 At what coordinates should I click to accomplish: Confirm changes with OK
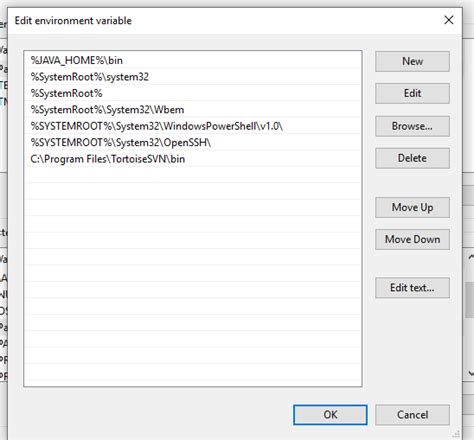tap(330, 415)
